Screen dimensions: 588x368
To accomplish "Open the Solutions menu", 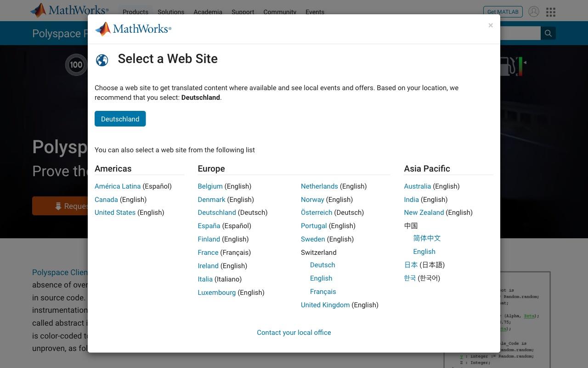I will coord(171,12).
